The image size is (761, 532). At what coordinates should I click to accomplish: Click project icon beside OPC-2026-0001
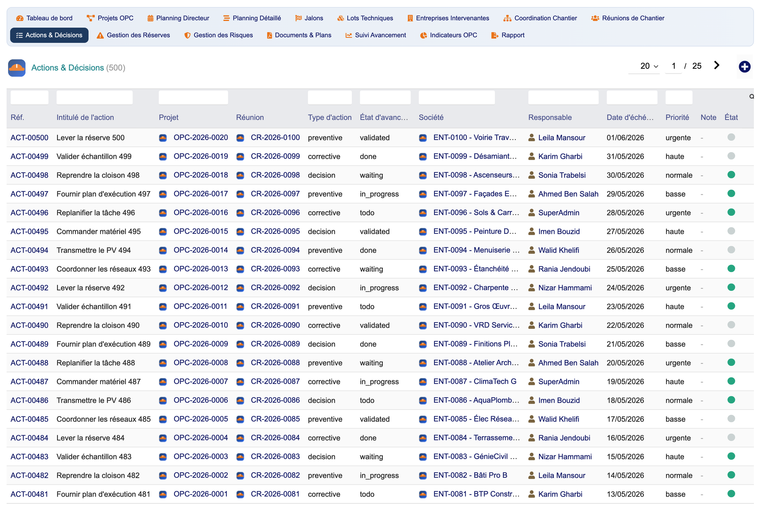point(163,494)
